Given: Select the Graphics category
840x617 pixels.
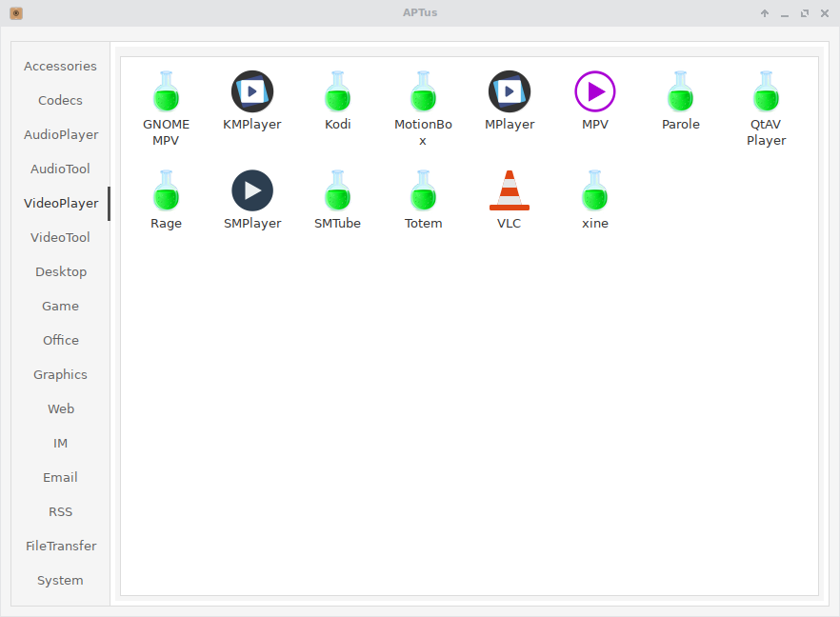Looking at the screenshot, I should pos(61,374).
